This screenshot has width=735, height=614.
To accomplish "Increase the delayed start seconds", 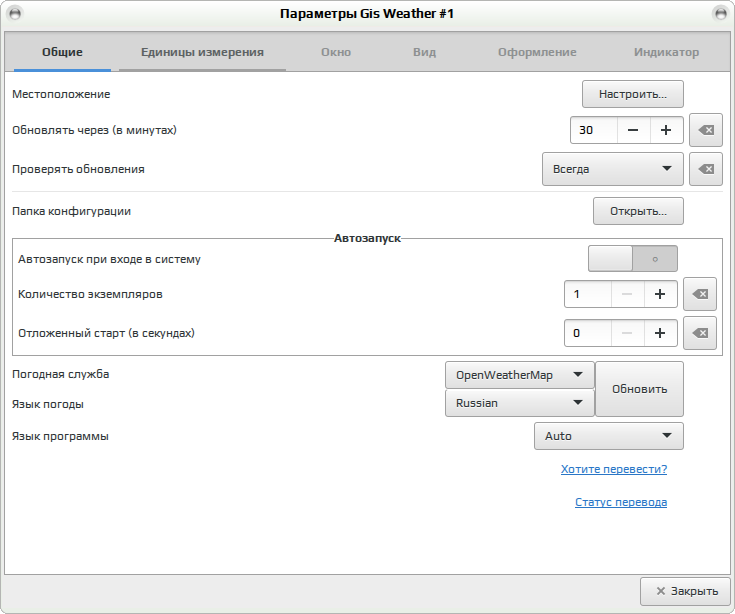I will pos(660,333).
